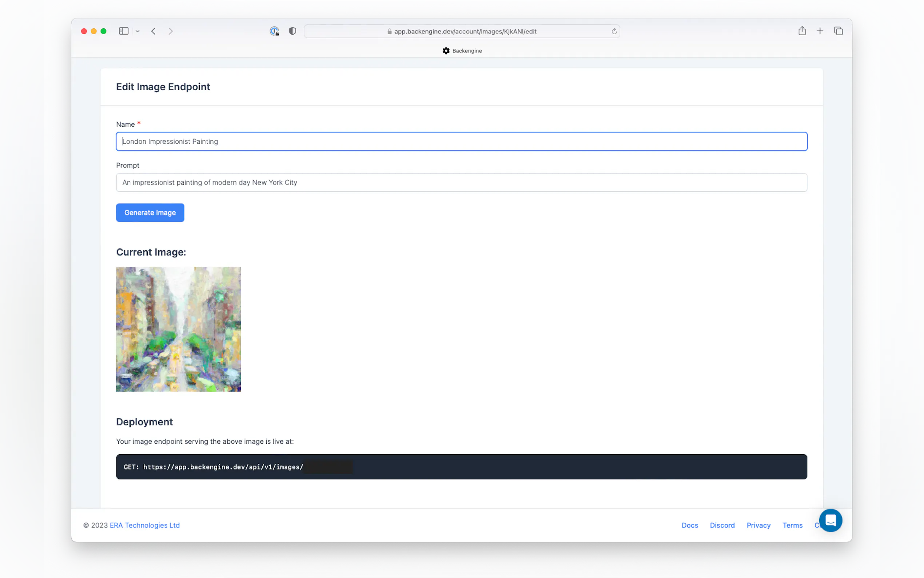924x578 pixels.
Task: Toggle the Safari sidebar icon
Action: [x=123, y=31]
